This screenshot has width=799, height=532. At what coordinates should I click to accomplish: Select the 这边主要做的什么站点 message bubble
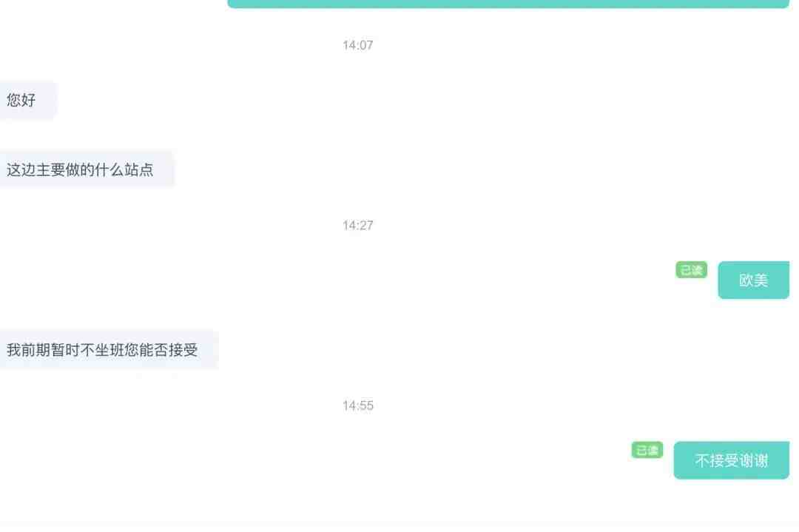point(87,169)
